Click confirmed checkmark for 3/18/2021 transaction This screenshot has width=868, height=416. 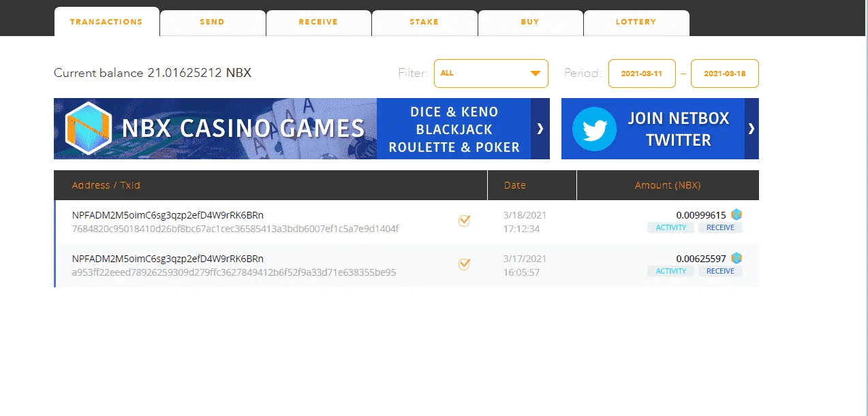[464, 220]
